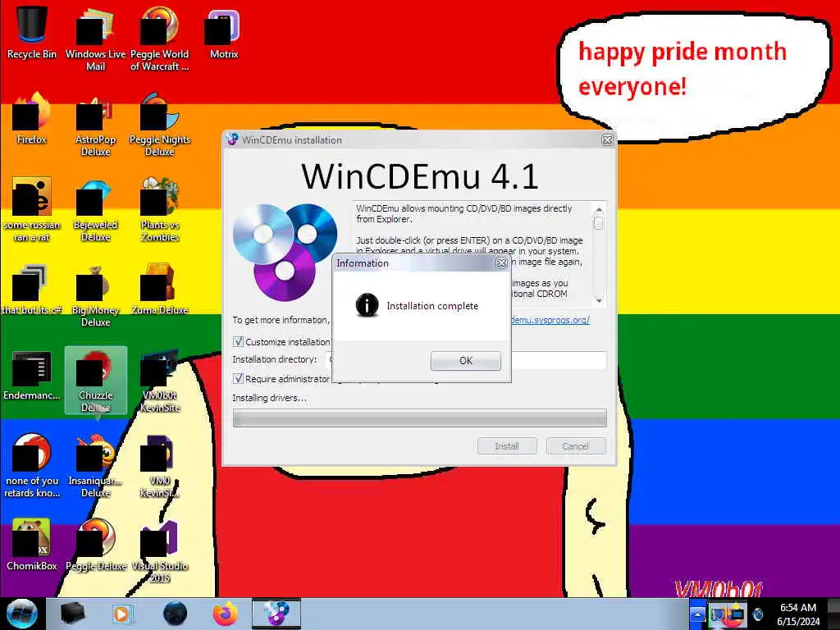840x630 pixels.
Task: Open Peggle Nights Deluxe icon
Action: click(x=160, y=124)
